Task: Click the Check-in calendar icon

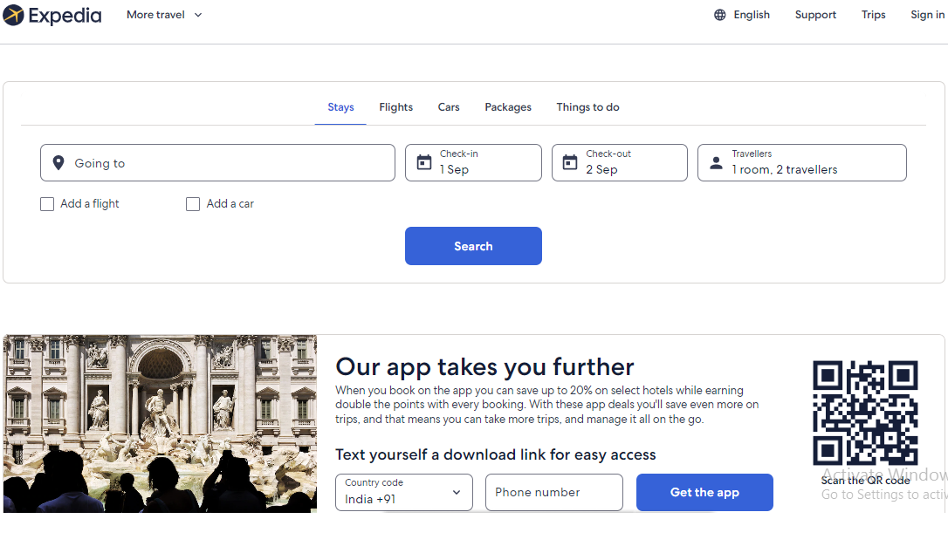Action: coord(423,163)
